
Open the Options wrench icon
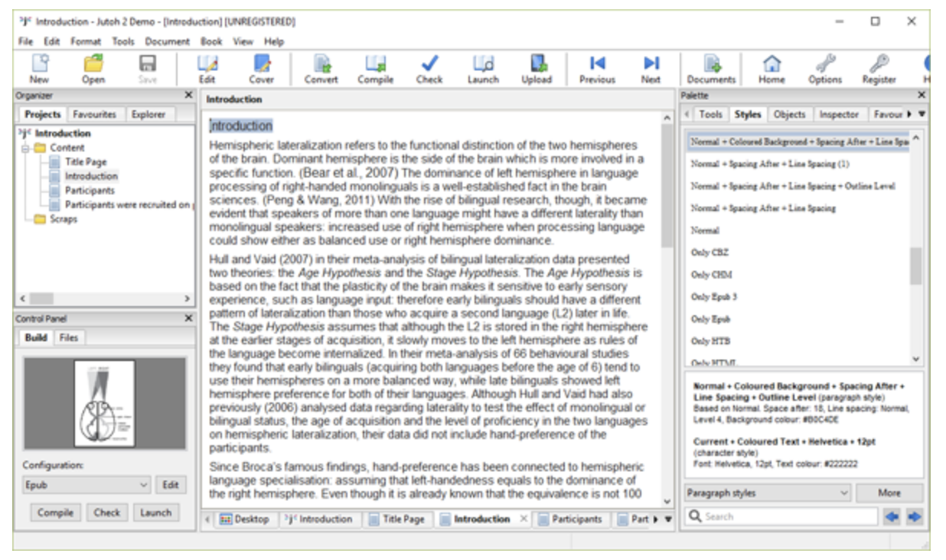825,68
